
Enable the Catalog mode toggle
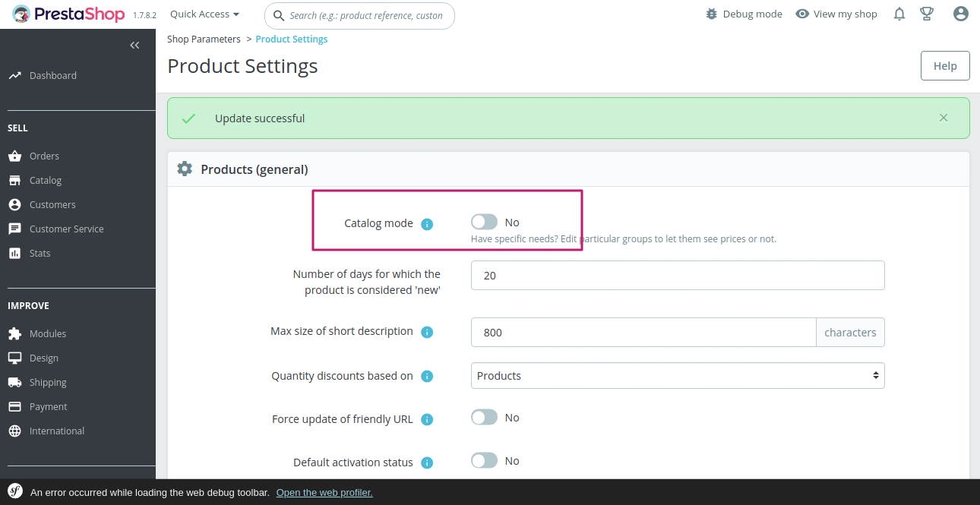click(484, 222)
